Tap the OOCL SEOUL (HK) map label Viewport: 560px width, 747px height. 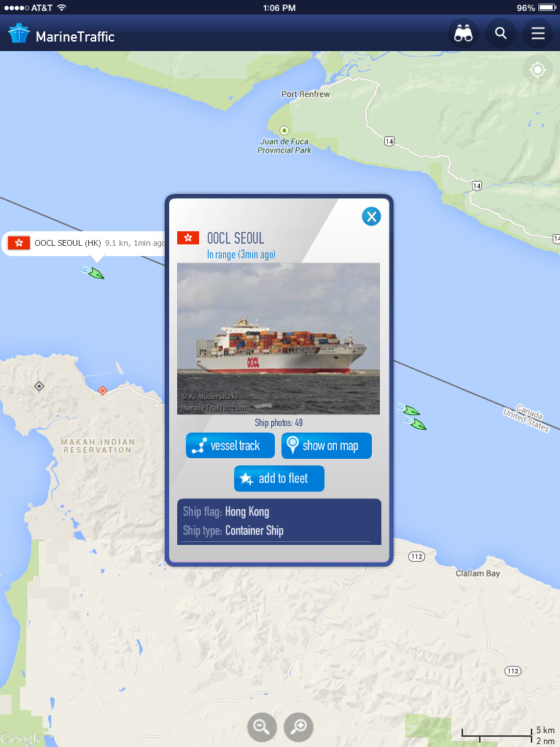pos(85,243)
